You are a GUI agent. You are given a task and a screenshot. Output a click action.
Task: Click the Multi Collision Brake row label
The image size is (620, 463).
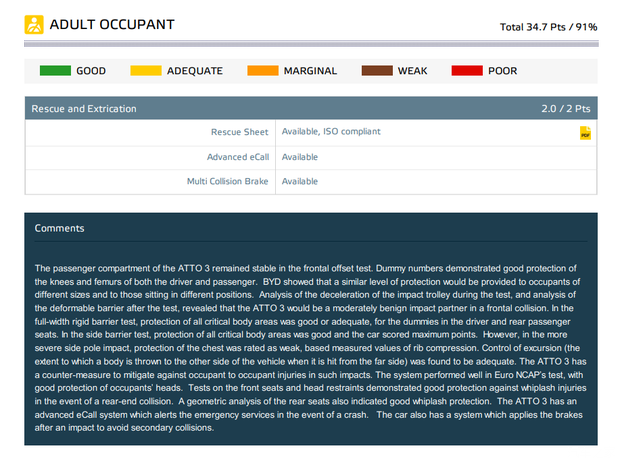click(x=228, y=181)
